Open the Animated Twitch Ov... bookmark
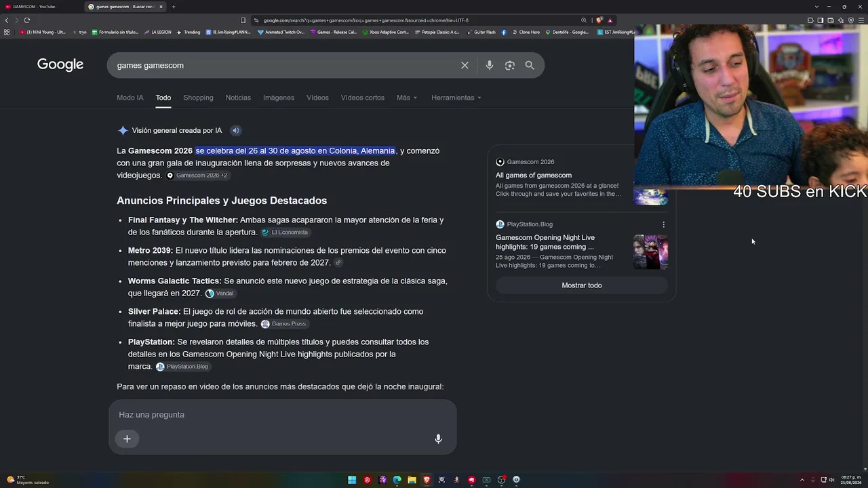This screenshot has height=488, width=868. click(x=281, y=32)
